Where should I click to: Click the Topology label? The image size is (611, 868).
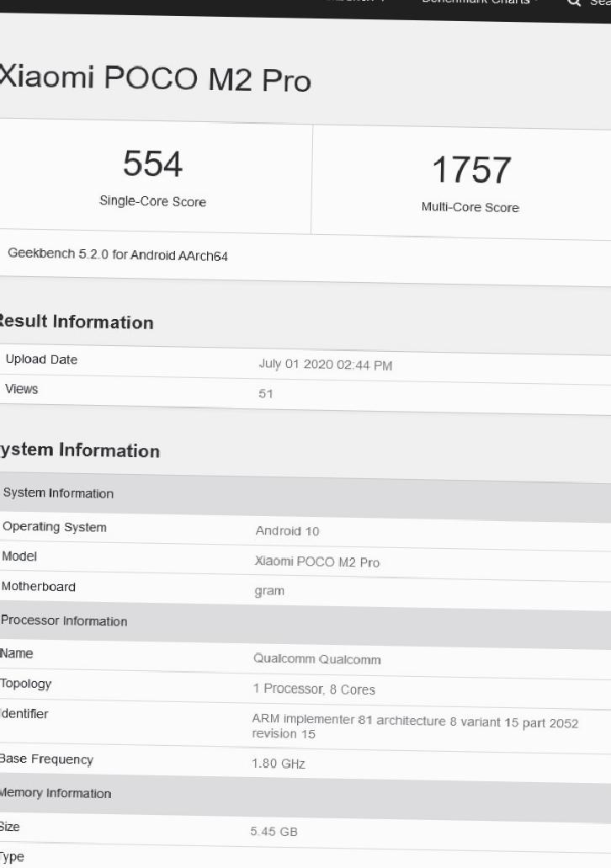click(25, 684)
